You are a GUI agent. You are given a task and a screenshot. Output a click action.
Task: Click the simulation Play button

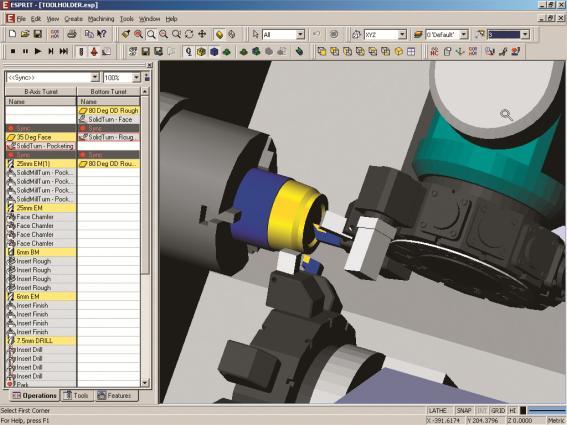(38, 51)
